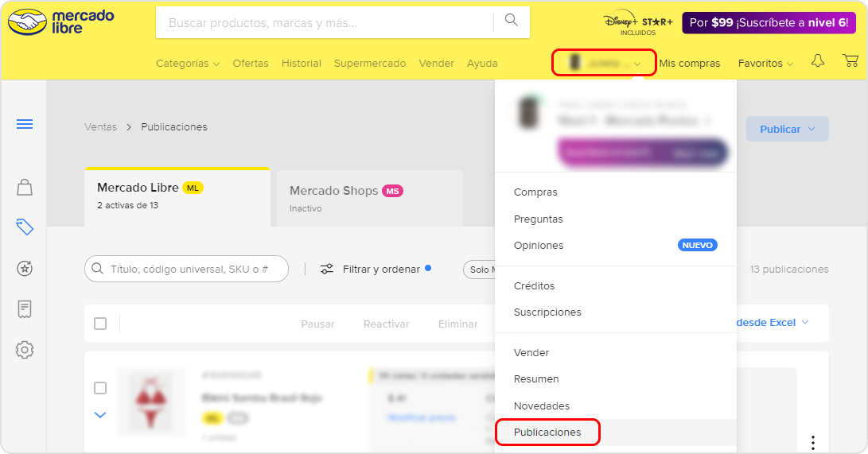Click the notifications bell icon

[818, 61]
